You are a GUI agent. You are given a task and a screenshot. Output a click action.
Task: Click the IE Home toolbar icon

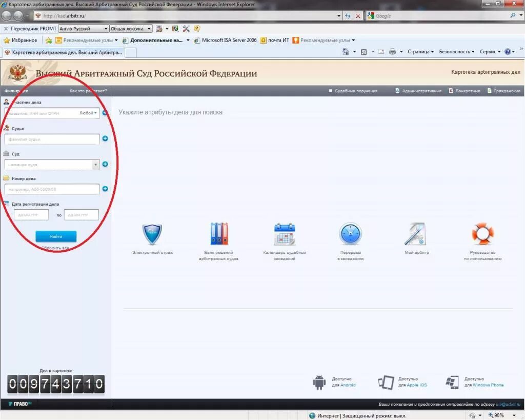click(x=346, y=52)
